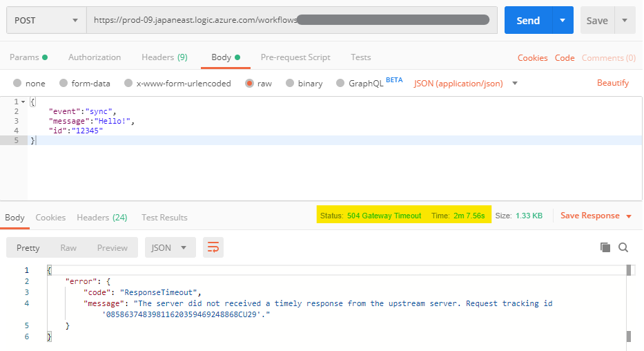Click the Beautify link
The height and width of the screenshot is (351, 644).
tap(612, 83)
